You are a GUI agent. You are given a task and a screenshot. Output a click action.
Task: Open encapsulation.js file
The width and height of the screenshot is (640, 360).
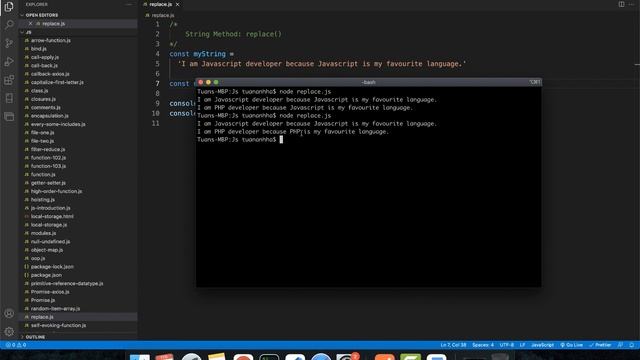(50, 116)
